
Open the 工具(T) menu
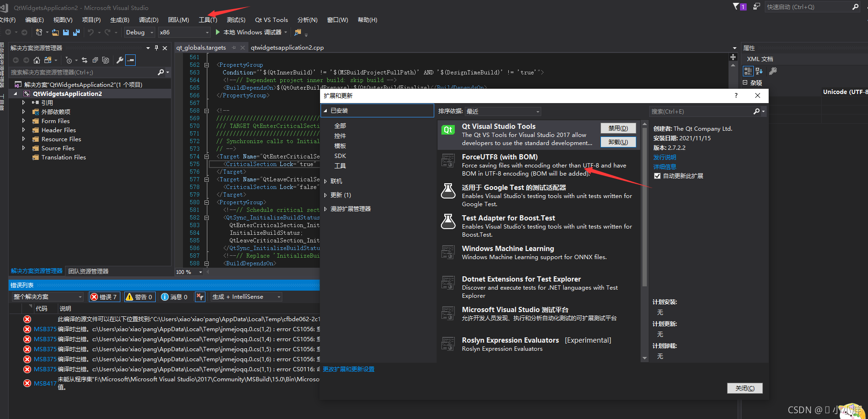click(x=208, y=20)
